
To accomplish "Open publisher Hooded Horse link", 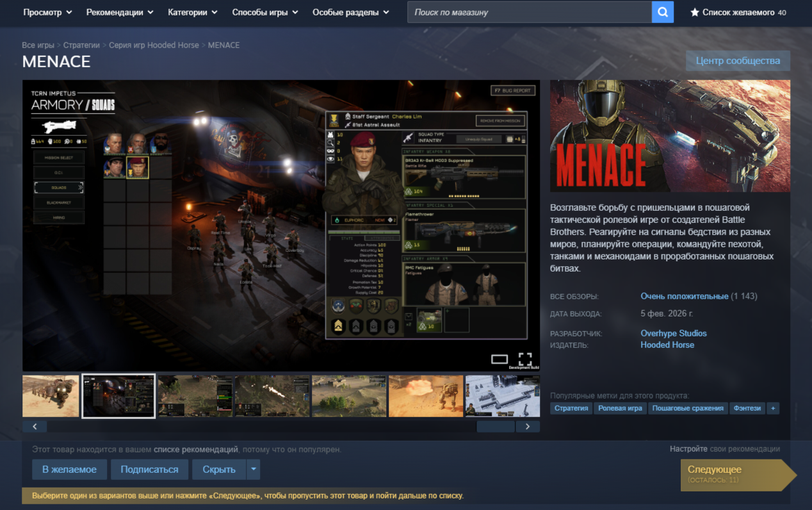I will 667,345.
